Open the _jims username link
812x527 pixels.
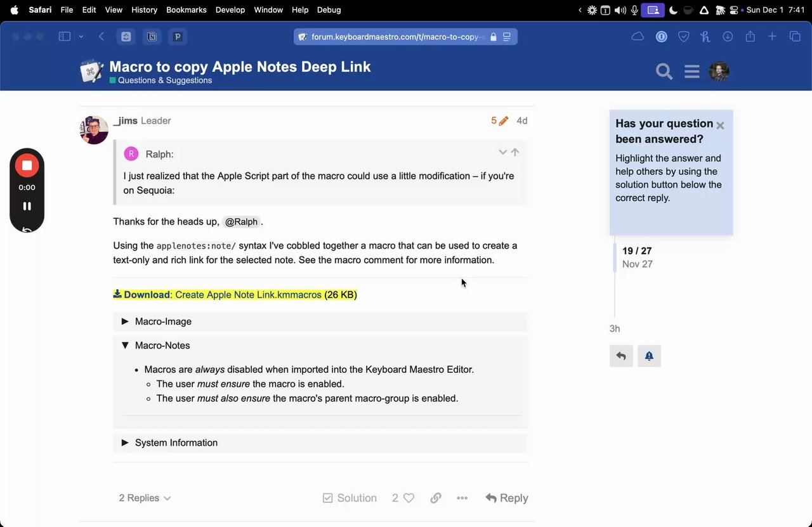[125, 120]
